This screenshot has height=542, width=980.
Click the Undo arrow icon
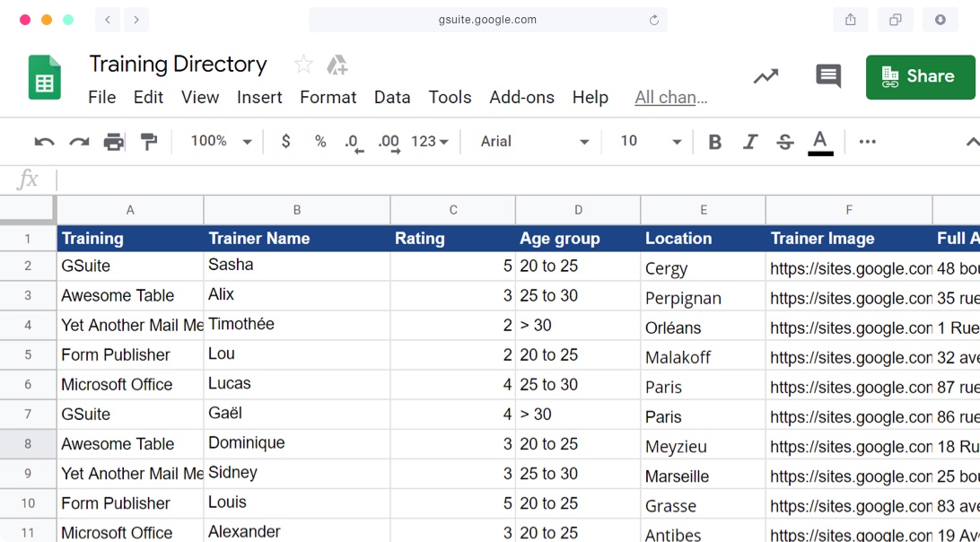[x=44, y=142]
